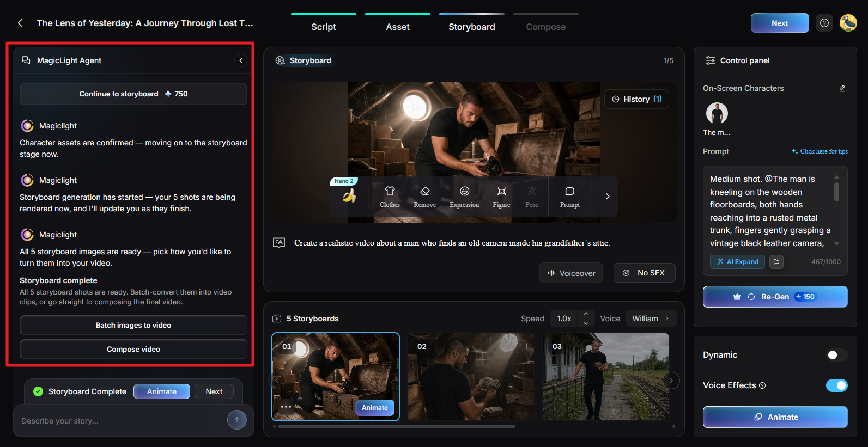Edit On-Screen Characters with pencil icon
868x447 pixels.
(842, 88)
